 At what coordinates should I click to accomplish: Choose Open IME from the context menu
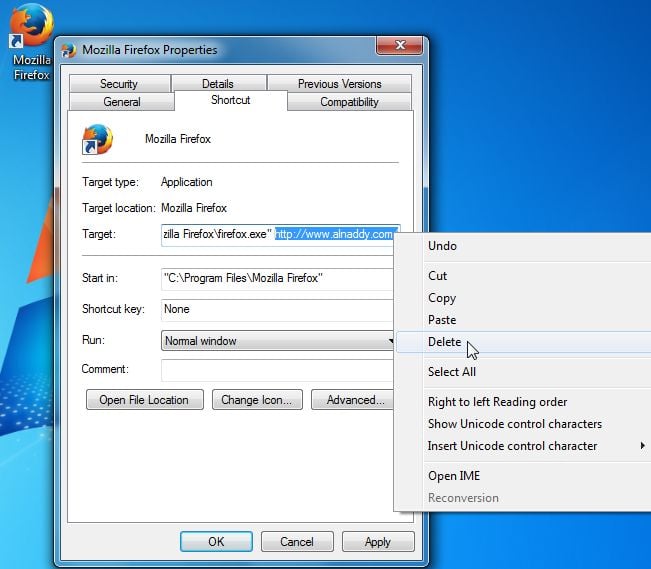click(523, 476)
